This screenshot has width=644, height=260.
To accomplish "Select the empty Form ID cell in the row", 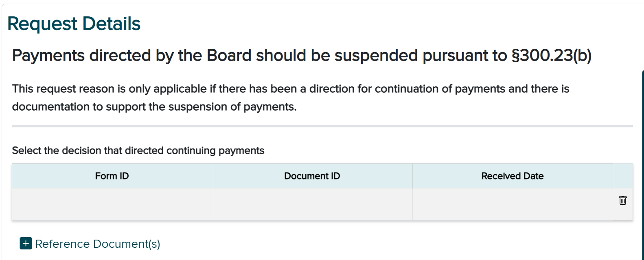I will [112, 203].
